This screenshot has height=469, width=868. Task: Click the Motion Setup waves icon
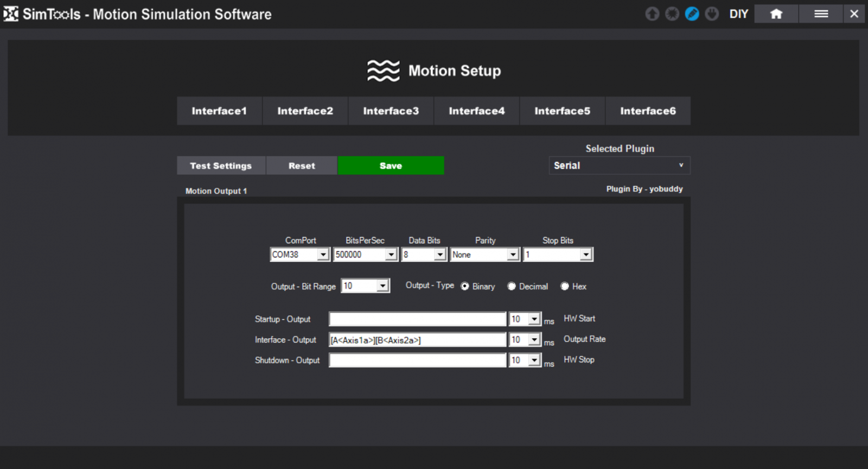[383, 71]
